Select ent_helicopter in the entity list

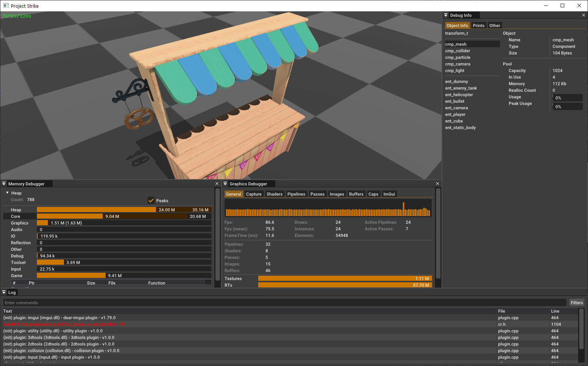click(x=459, y=95)
